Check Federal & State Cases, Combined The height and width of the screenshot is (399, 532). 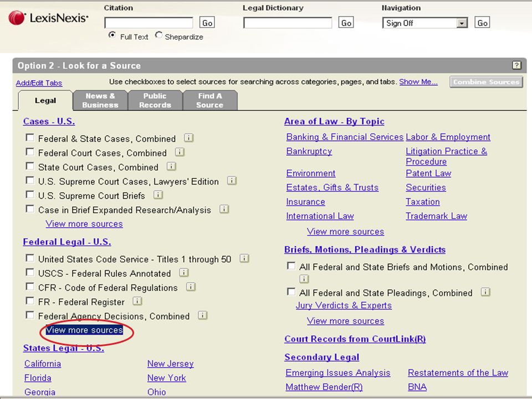30,137
